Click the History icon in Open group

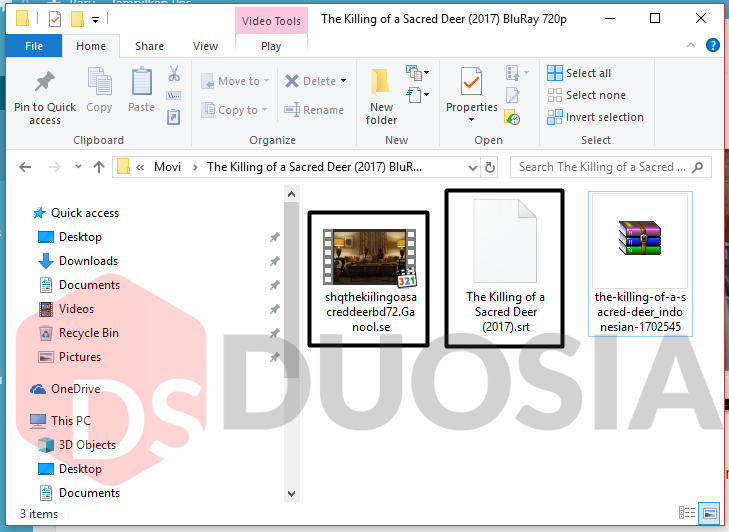[x=511, y=117]
